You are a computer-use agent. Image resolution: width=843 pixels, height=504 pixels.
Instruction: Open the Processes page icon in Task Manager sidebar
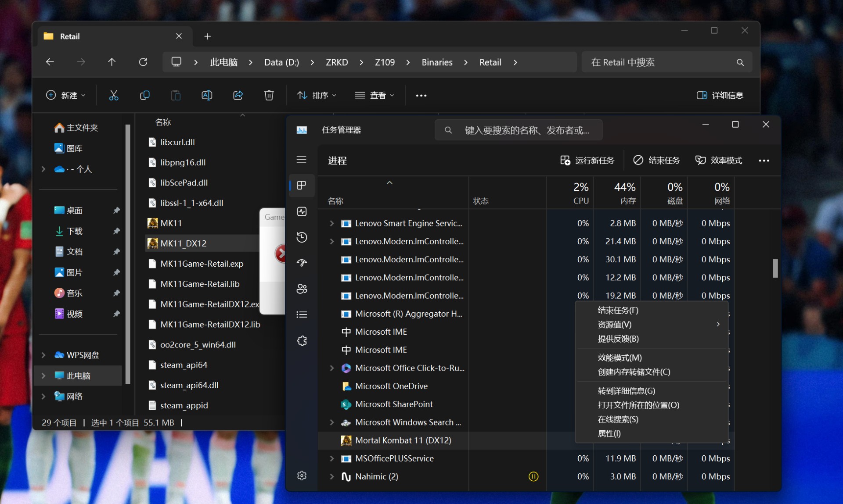302,185
